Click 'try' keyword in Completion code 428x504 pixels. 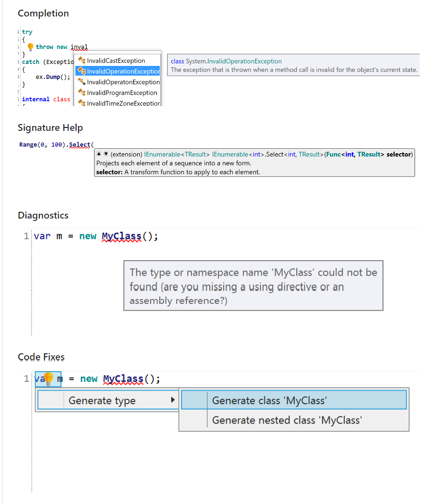[x=27, y=32]
